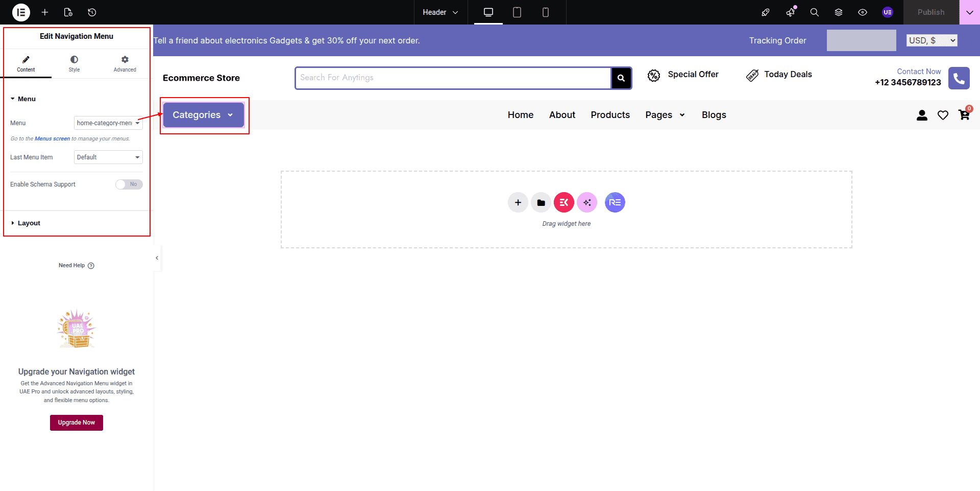The height and width of the screenshot is (491, 980).
Task: Open the USD currency dropdown
Action: pyautogui.click(x=932, y=40)
